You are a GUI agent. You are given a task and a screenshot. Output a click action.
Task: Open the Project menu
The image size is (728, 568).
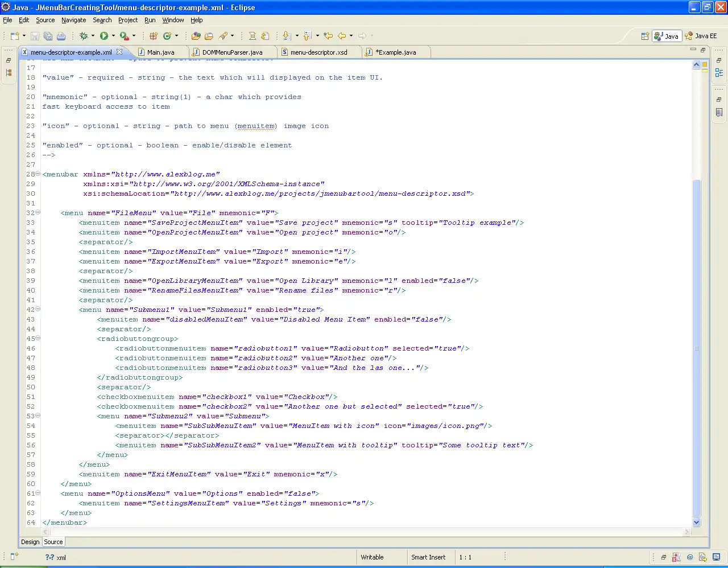128,20
